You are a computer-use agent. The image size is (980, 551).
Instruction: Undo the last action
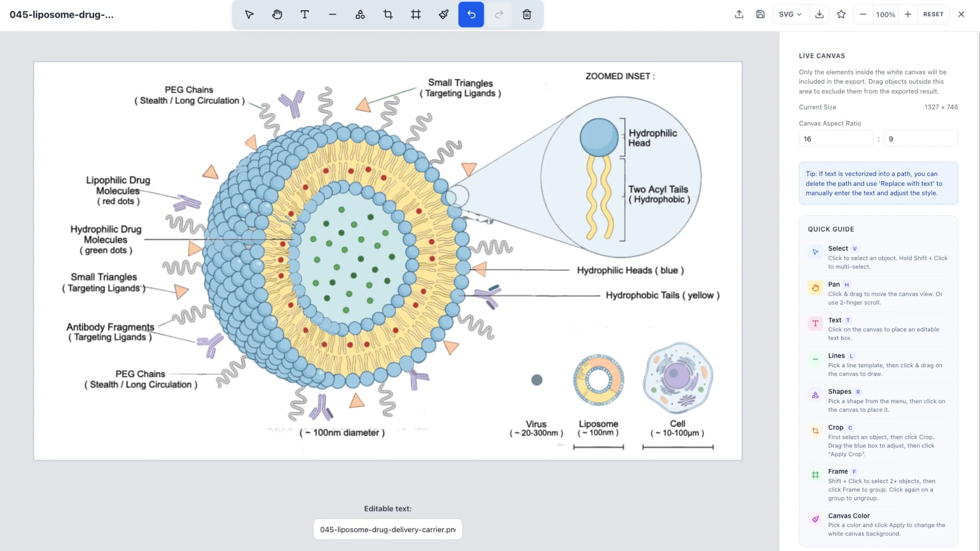tap(471, 14)
